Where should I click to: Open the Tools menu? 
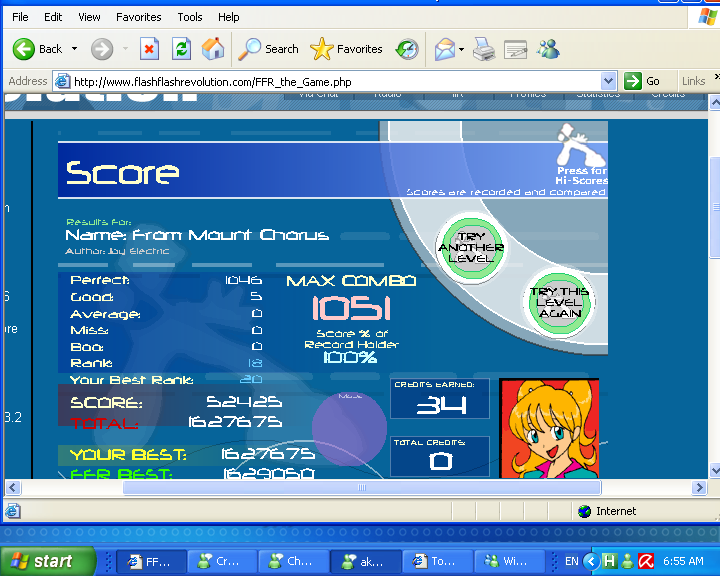189,17
